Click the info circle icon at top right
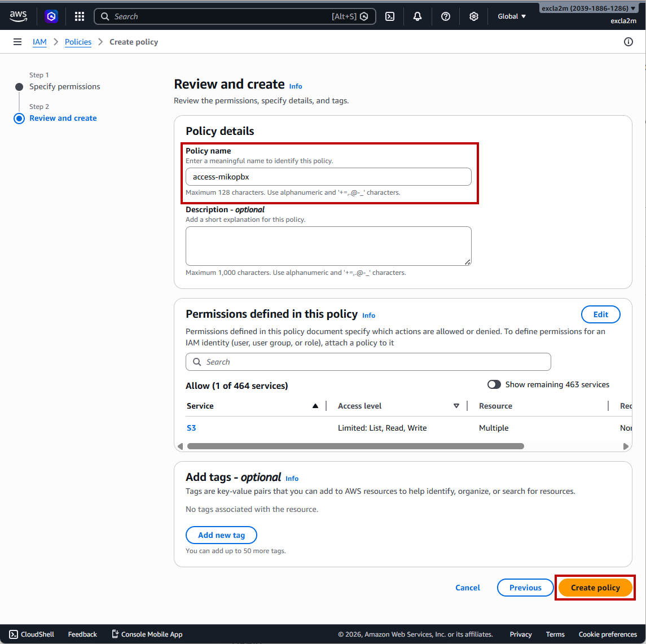The width and height of the screenshot is (646, 644). (629, 42)
